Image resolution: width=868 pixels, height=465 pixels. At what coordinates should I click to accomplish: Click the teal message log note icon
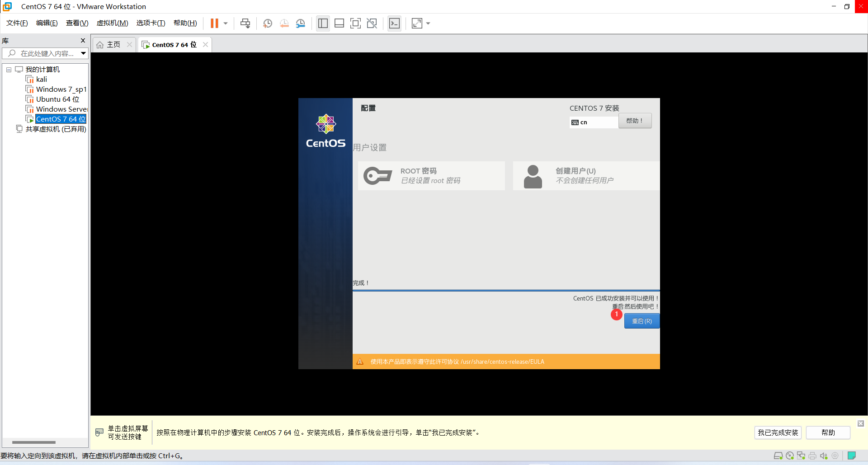(x=852, y=456)
